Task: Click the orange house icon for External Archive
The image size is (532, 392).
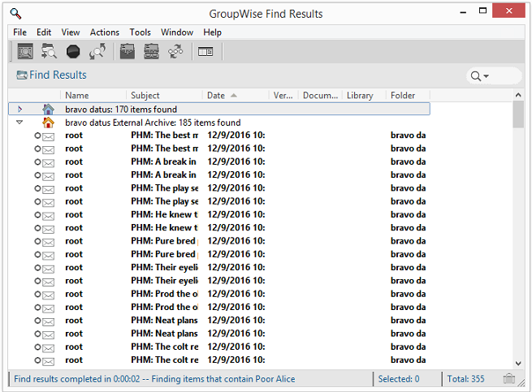Action: [x=48, y=123]
